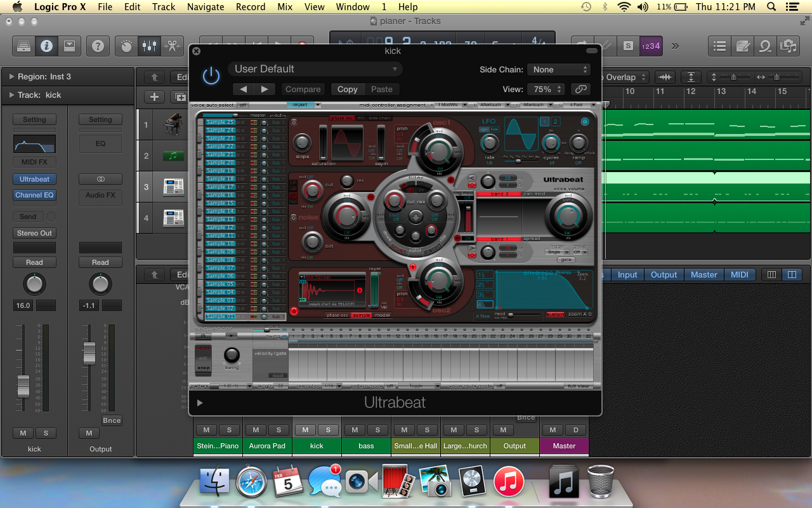The height and width of the screenshot is (508, 812).
Task: Open Quick Help question mark
Action: pos(98,46)
